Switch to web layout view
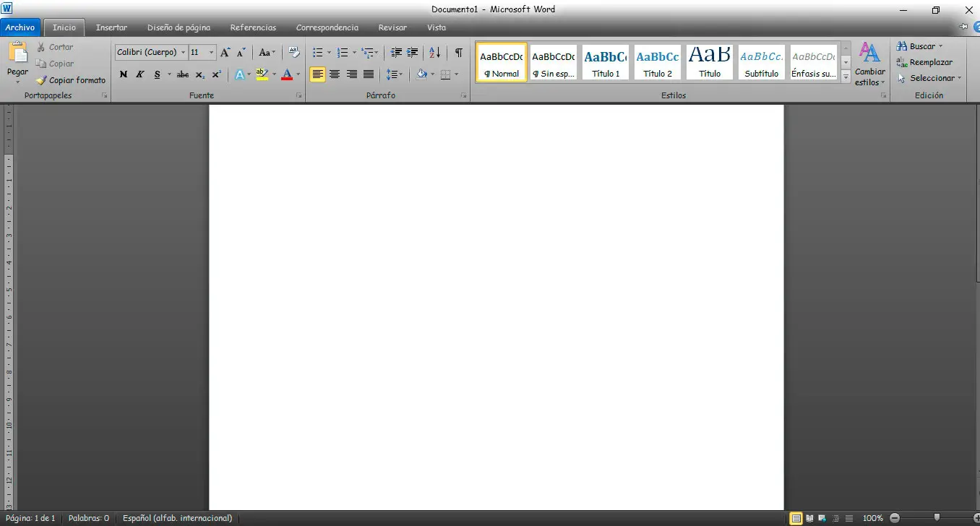This screenshot has height=526, width=980. (x=822, y=518)
